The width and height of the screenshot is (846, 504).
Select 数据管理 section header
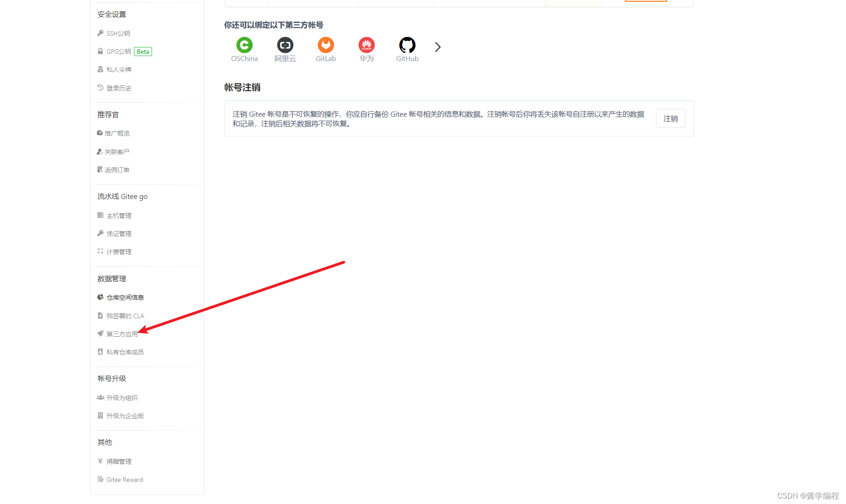pos(111,278)
